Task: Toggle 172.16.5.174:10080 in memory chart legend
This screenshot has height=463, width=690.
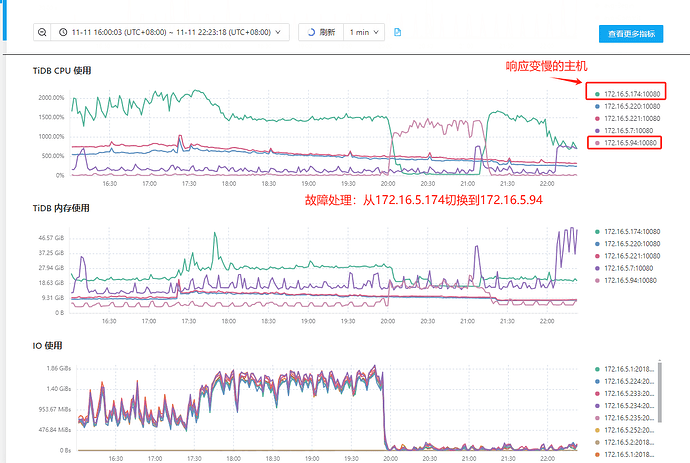Action: click(x=628, y=232)
